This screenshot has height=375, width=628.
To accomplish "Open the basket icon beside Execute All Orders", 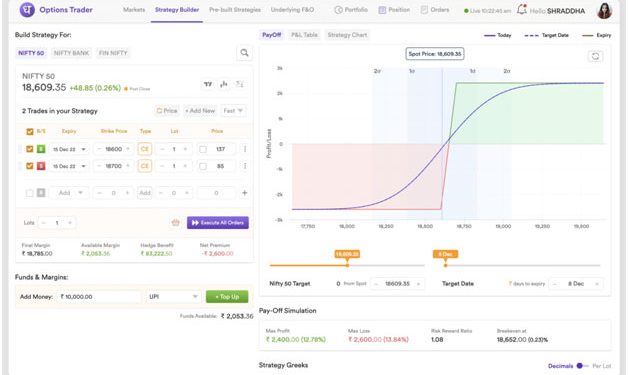I will tap(175, 222).
